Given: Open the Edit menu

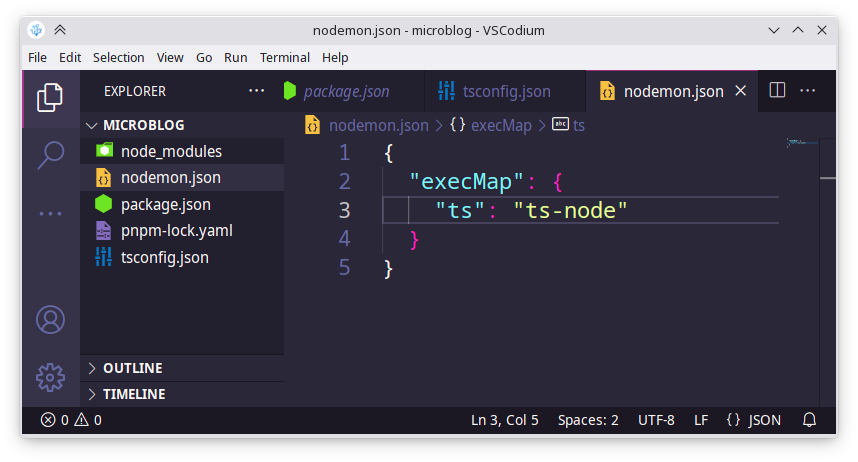Looking at the screenshot, I should click(70, 57).
